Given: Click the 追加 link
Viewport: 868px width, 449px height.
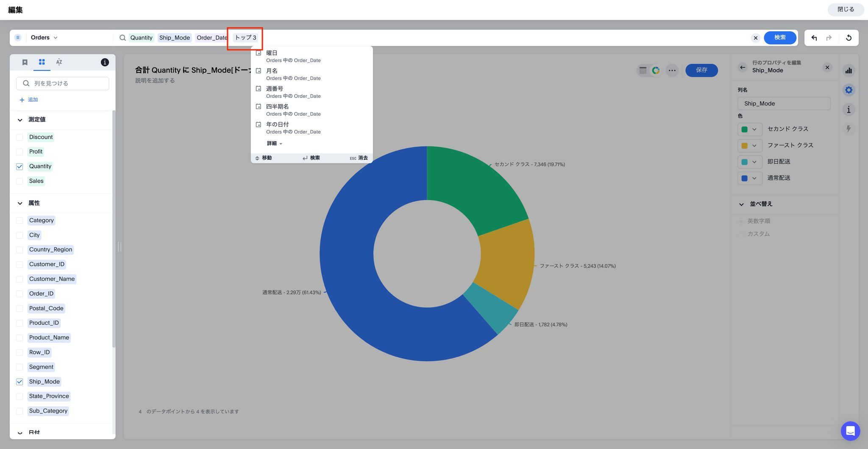Looking at the screenshot, I should 29,100.
